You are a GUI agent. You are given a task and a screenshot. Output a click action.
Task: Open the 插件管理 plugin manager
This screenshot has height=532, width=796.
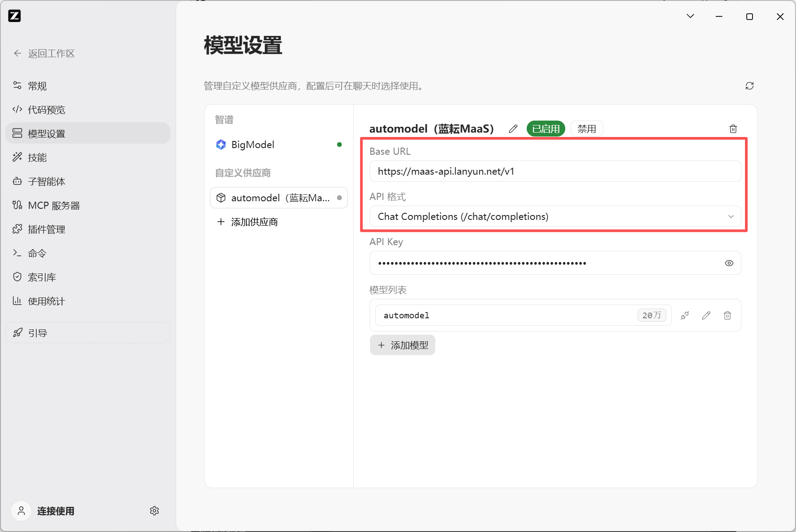[88, 229]
